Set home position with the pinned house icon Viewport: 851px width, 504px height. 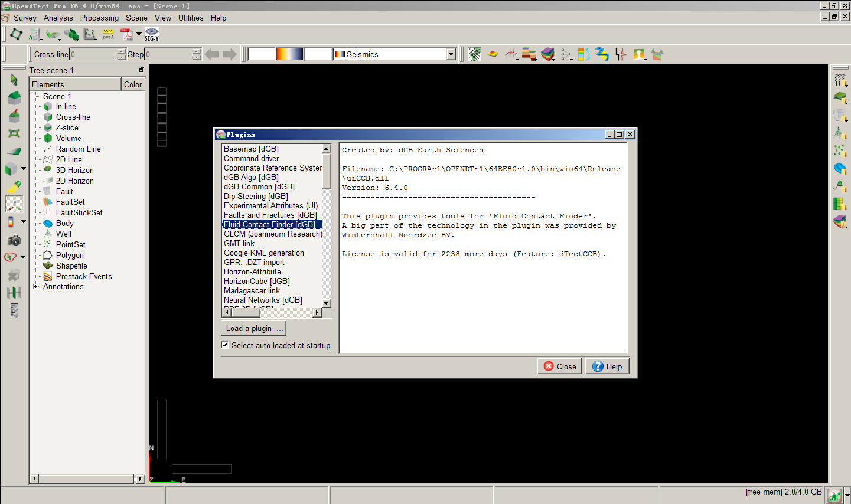pyautogui.click(x=14, y=115)
